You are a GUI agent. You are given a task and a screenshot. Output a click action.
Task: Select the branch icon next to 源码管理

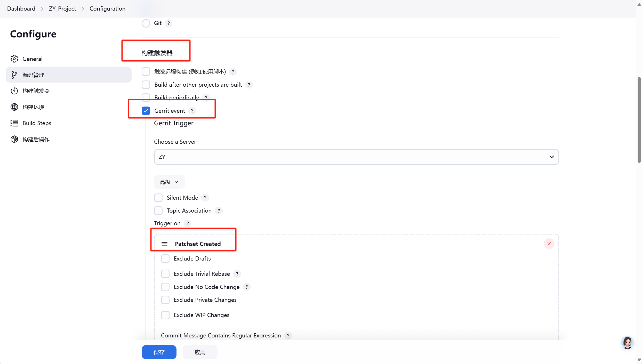(x=14, y=75)
